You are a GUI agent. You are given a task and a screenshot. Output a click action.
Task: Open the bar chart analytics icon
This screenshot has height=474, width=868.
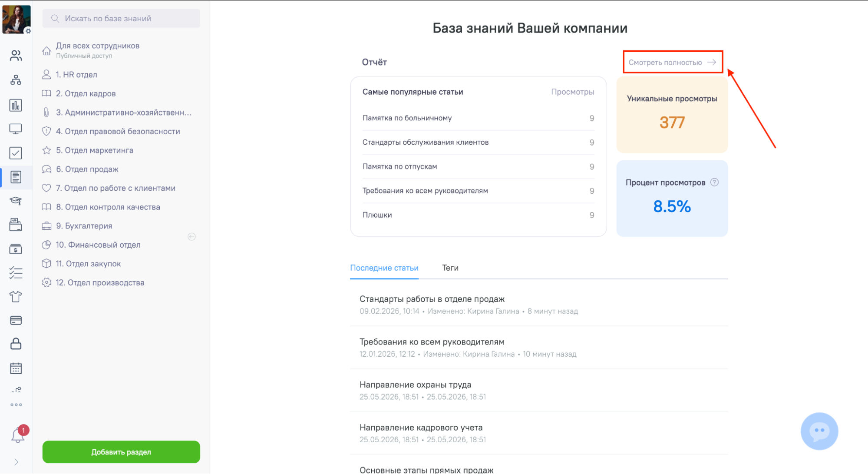pos(16,105)
